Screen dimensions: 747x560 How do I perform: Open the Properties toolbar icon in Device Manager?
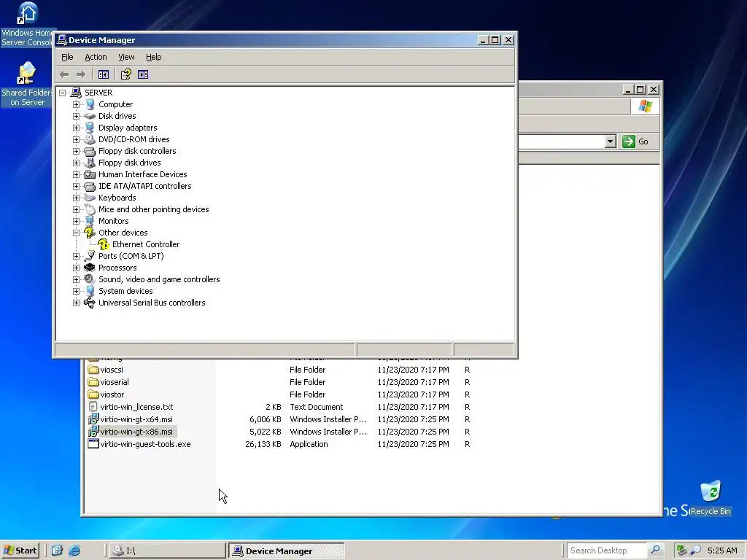coord(125,74)
